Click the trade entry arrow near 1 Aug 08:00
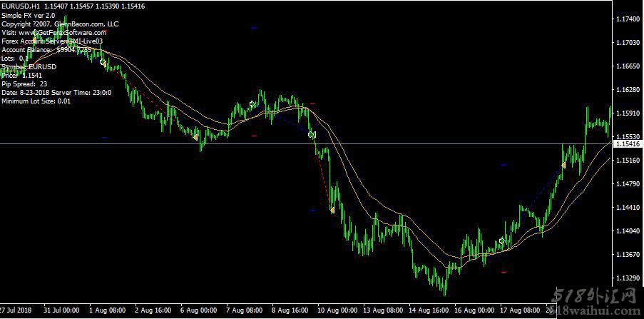 [103, 63]
